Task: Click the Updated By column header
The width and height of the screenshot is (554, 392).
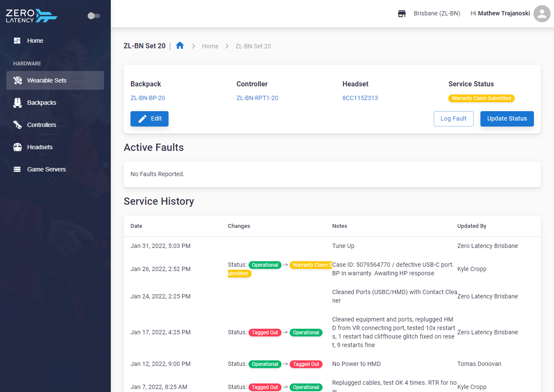Action: 472,226
